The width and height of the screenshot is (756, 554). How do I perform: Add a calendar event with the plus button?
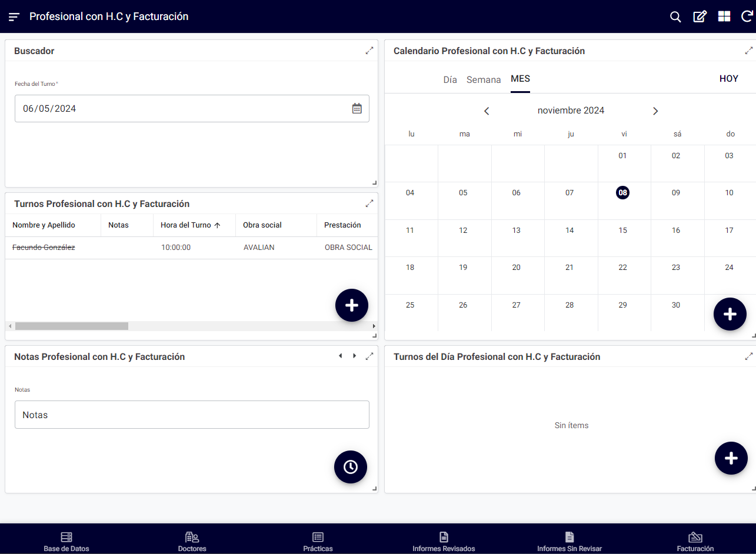point(730,314)
